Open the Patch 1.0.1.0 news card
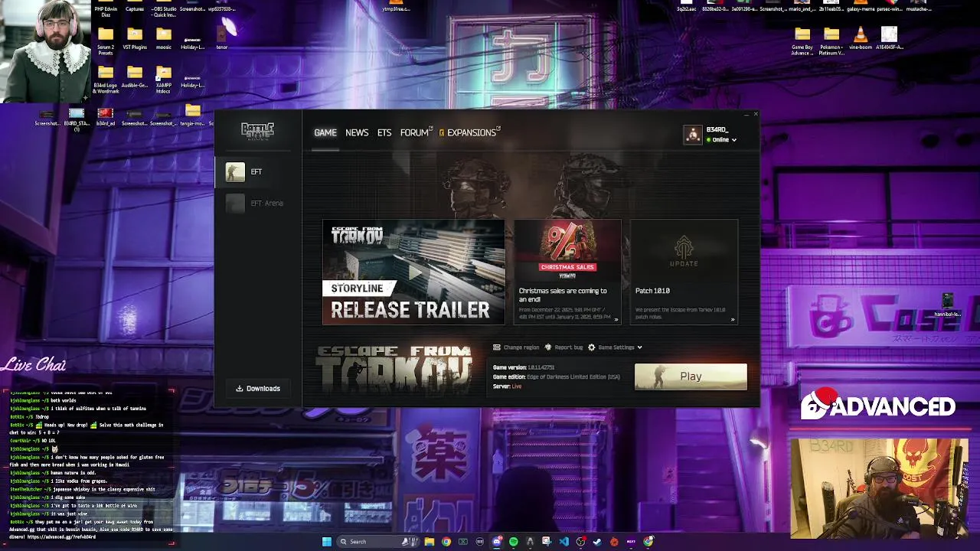 (x=684, y=272)
